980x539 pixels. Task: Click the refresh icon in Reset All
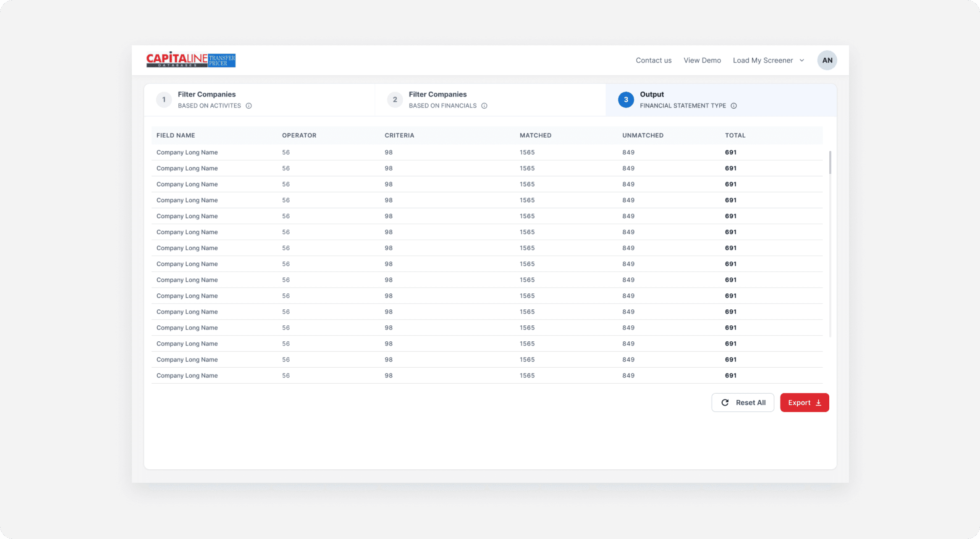click(725, 403)
